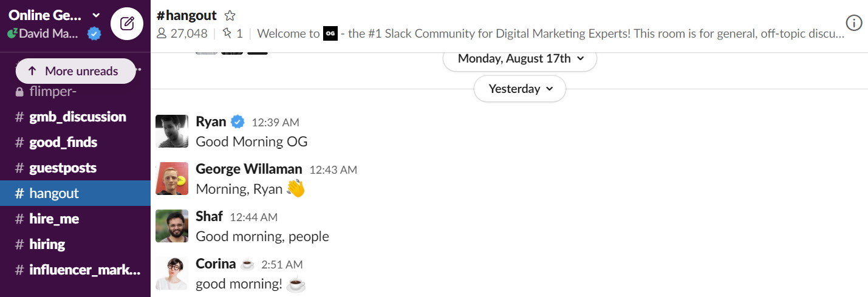868x297 pixels.
Task: Open the compose new message icon
Action: pyautogui.click(x=127, y=24)
